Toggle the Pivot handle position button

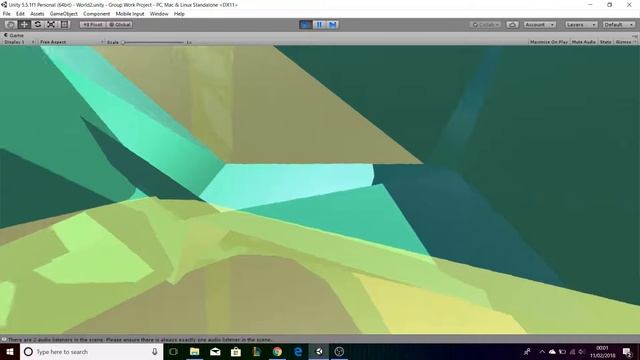(93, 24)
